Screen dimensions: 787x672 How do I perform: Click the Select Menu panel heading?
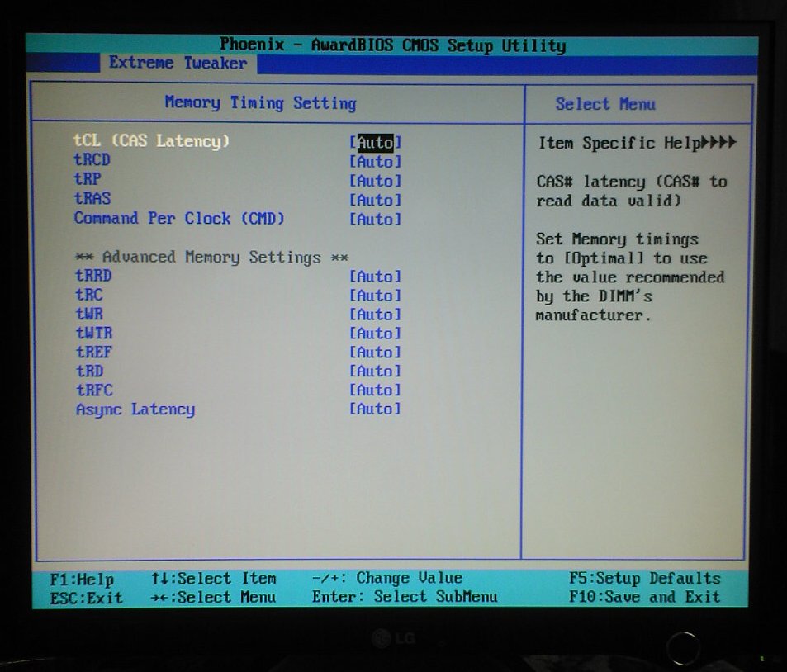point(605,104)
